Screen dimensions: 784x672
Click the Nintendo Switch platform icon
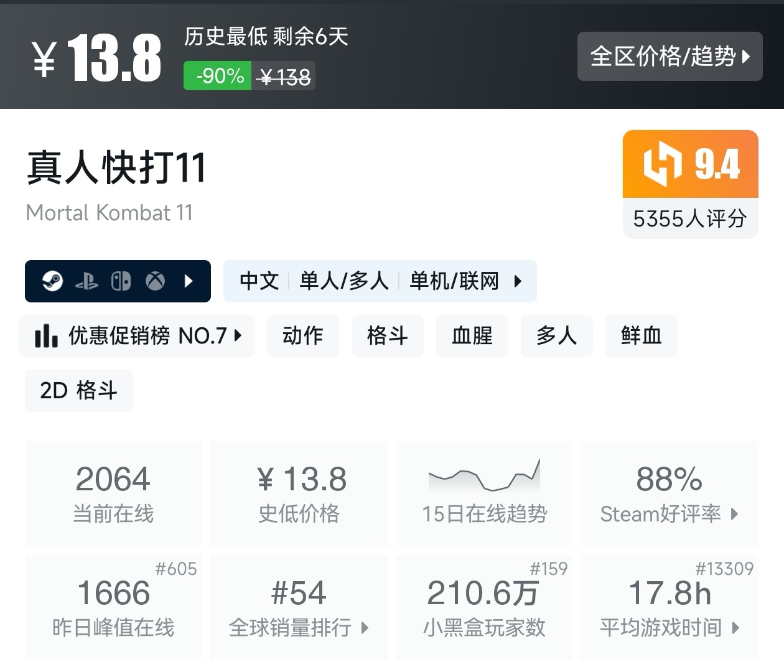tap(121, 281)
